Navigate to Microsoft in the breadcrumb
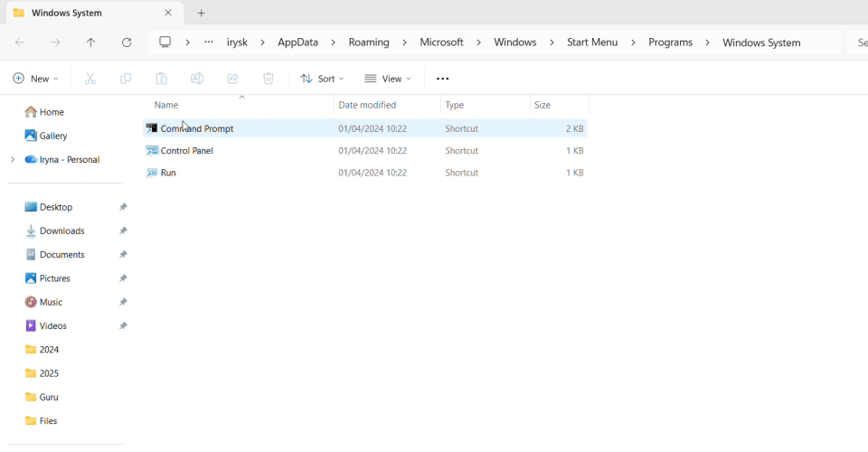This screenshot has height=452, width=868. pyautogui.click(x=441, y=42)
